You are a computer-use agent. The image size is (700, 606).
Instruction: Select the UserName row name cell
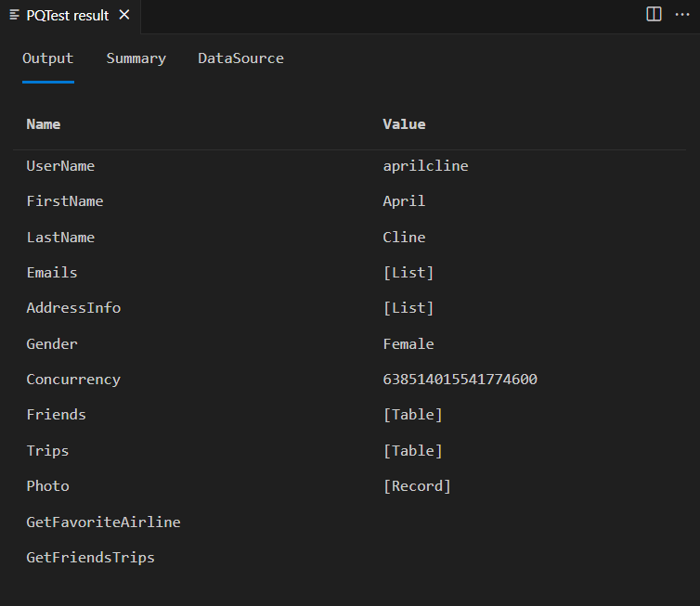point(60,166)
